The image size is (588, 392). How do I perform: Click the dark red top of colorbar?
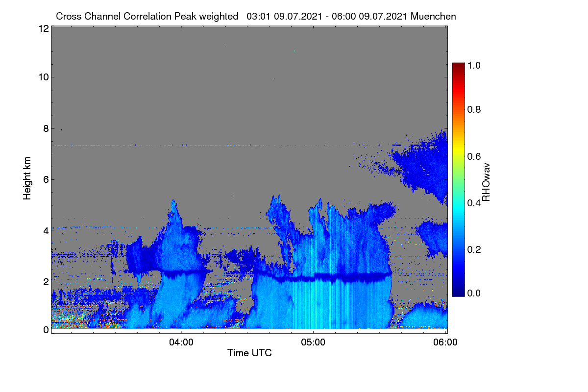(x=458, y=66)
